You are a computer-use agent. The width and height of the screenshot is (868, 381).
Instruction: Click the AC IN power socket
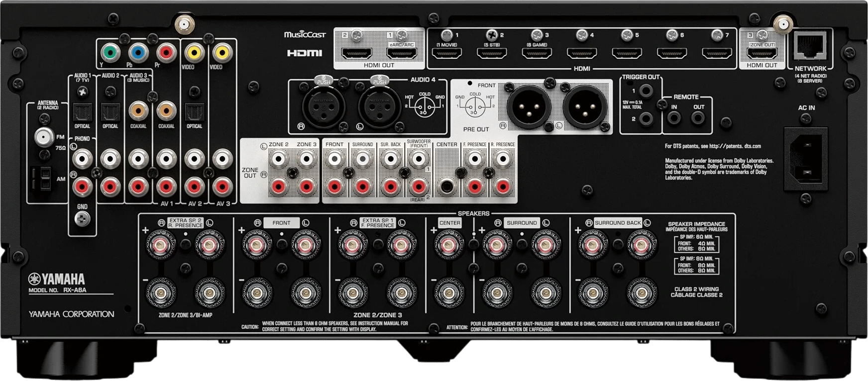click(806, 159)
